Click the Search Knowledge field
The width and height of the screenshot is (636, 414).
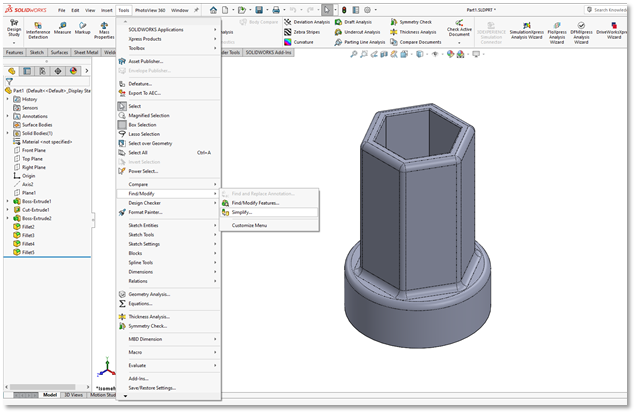606,10
